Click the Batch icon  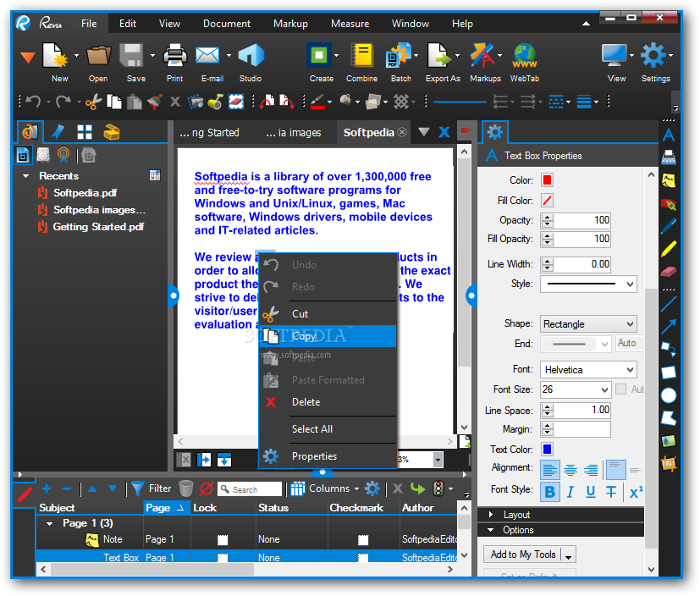point(398,55)
